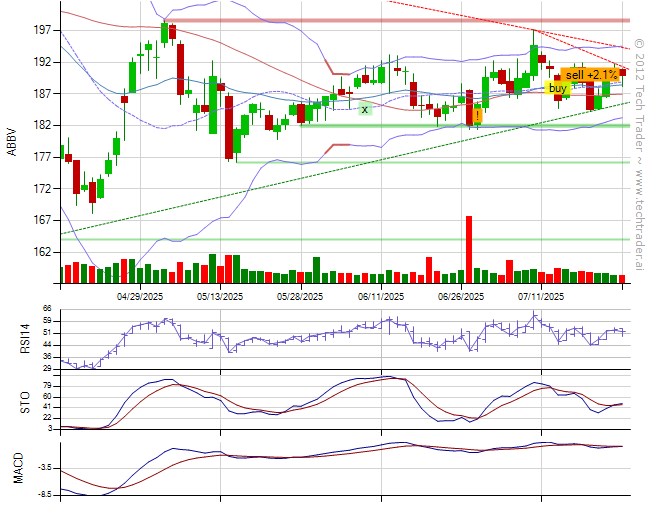Click the orange "sell +2.1%" signal label
Viewport: 657px width, 514px height.
[591, 75]
